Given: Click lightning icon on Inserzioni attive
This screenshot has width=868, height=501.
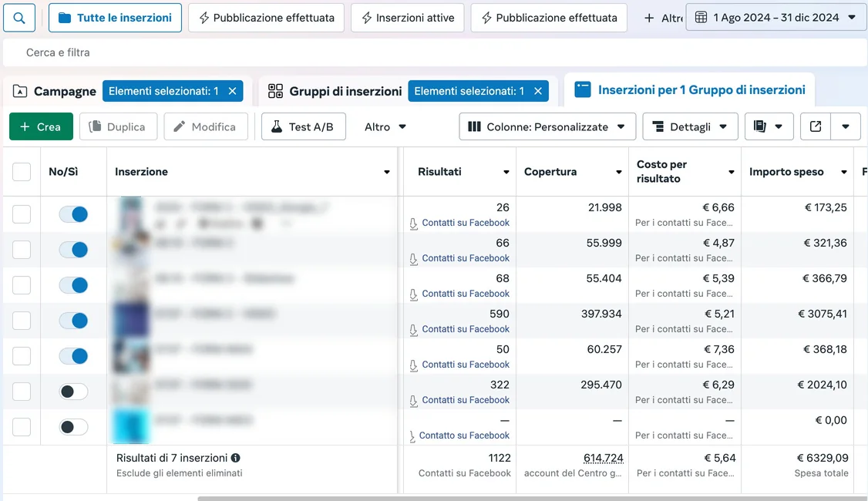Looking at the screenshot, I should pos(366,18).
